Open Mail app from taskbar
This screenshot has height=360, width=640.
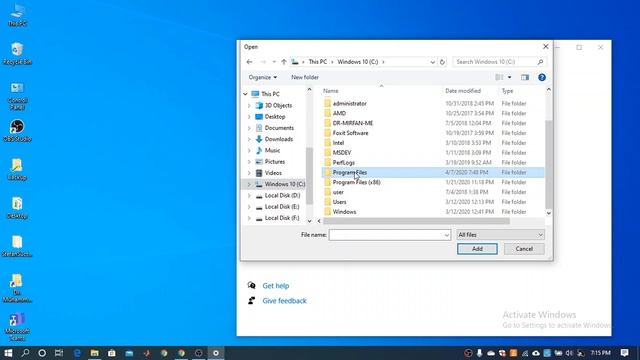(x=129, y=353)
